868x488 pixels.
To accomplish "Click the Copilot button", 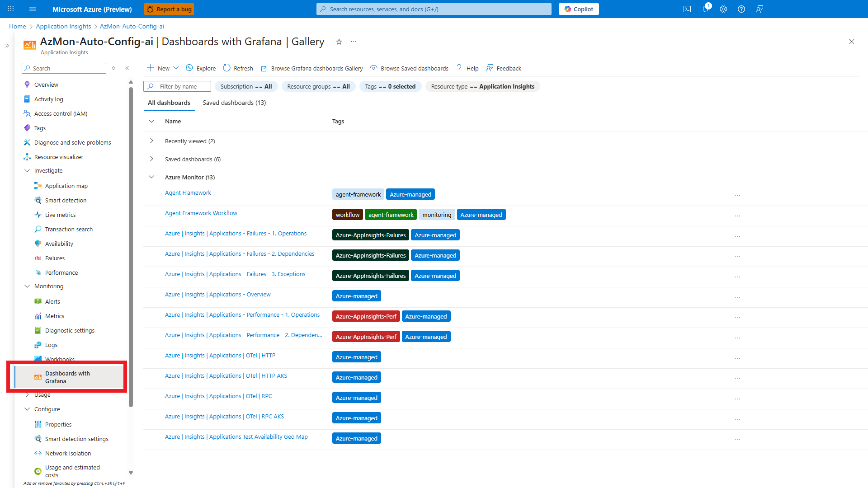I will pos(578,9).
